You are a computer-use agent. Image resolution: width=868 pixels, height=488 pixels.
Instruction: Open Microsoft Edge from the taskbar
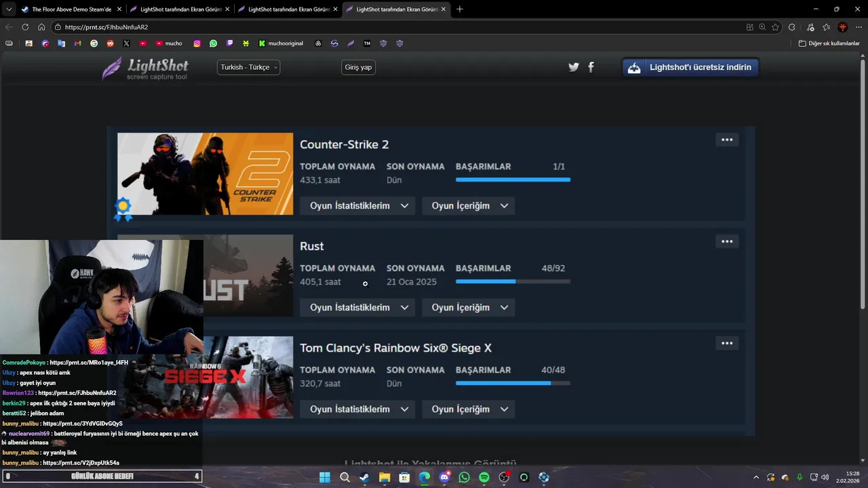424,477
